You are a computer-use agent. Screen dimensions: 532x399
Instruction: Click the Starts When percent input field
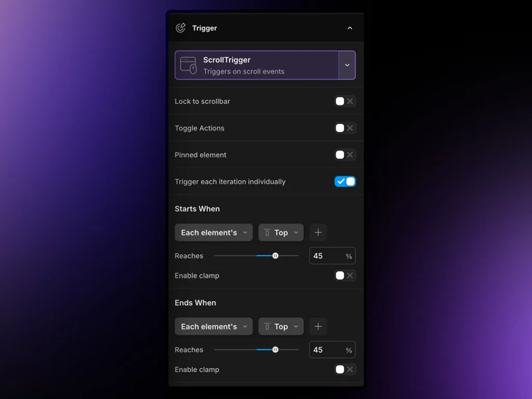(x=326, y=256)
